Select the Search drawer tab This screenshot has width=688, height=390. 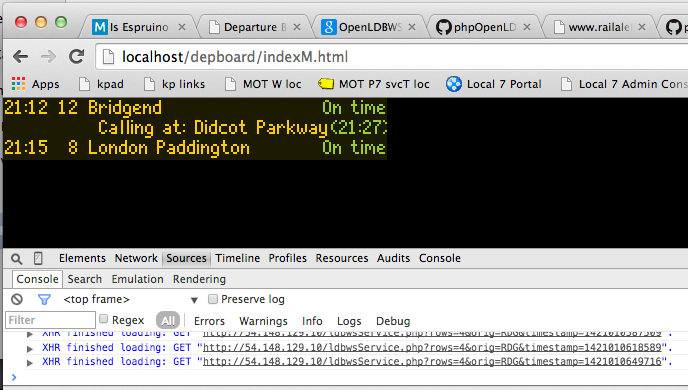click(x=84, y=279)
